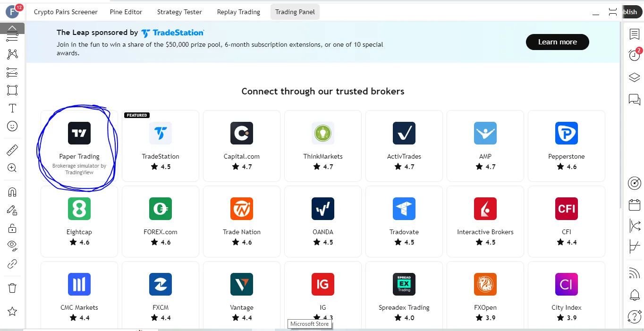The image size is (644, 331).
Task: Select the Capital.com broker card
Action: 242,146
